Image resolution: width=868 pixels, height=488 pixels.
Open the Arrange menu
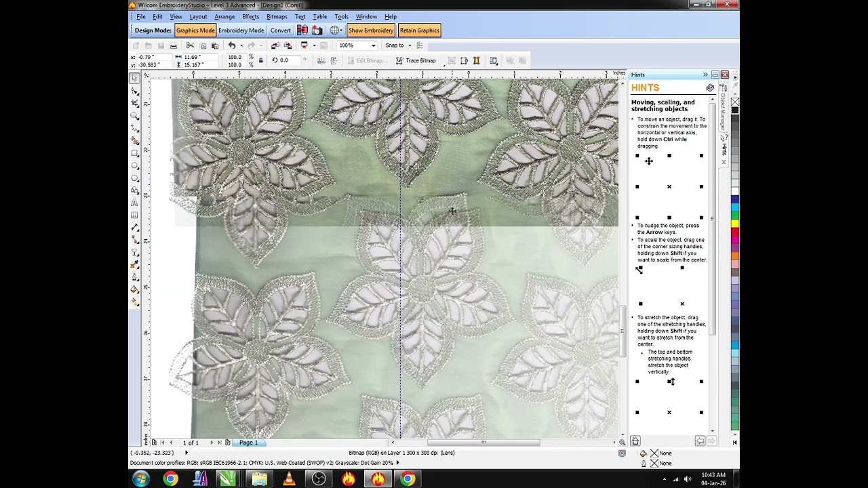(x=224, y=16)
